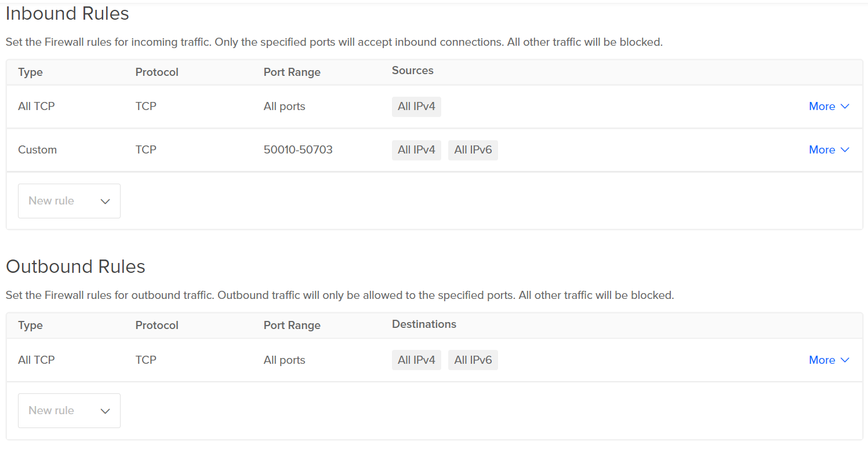Click the Custom type cell in inbound rules
Image resolution: width=868 pixels, height=453 pixels.
point(37,150)
